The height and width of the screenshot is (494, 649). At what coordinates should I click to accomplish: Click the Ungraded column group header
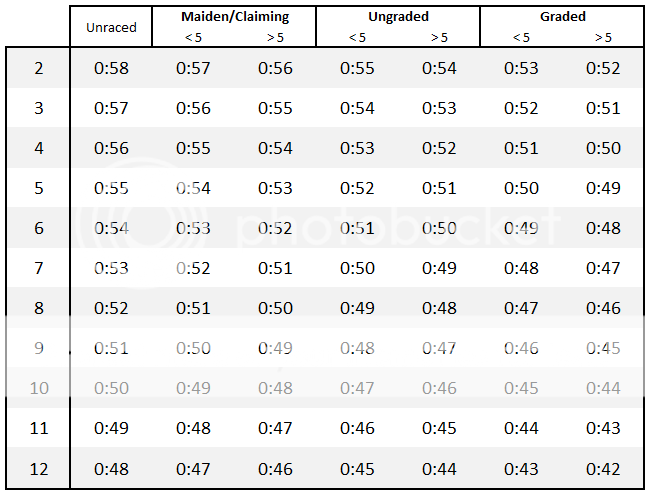[398, 17]
